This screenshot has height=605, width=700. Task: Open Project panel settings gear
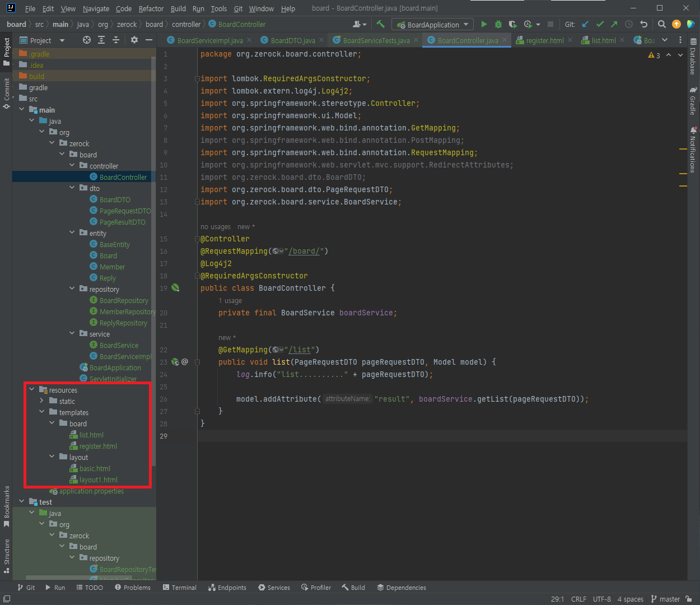[134, 40]
